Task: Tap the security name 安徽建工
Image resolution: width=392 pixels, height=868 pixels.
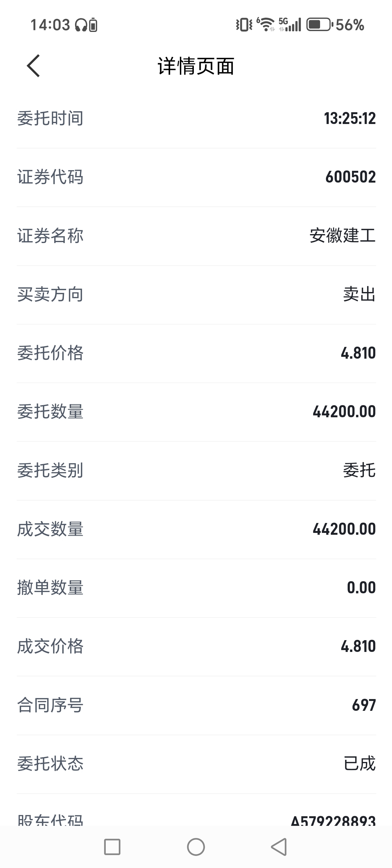Action: 342,236
